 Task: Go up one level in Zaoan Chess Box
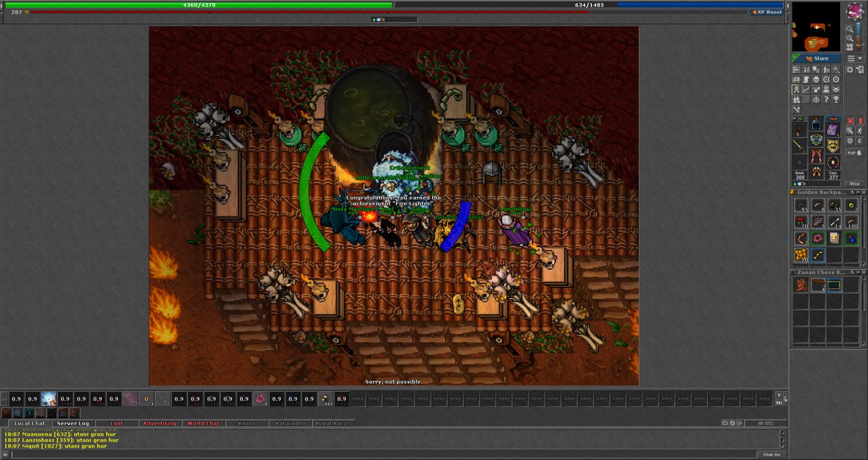point(852,273)
